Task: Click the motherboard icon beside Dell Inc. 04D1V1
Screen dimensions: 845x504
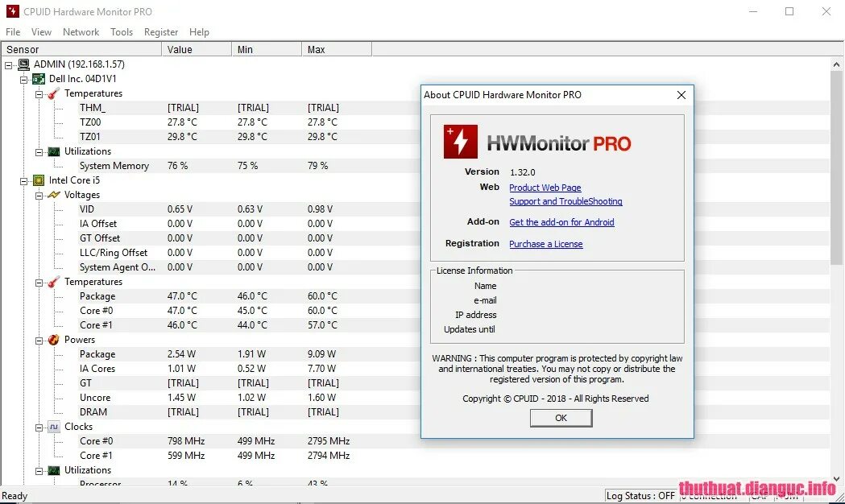Action: pos(39,79)
